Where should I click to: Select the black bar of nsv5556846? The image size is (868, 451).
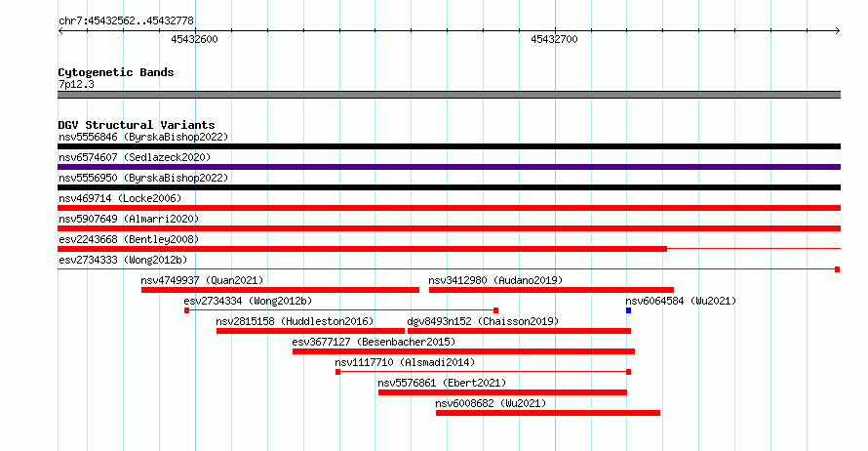(449, 146)
